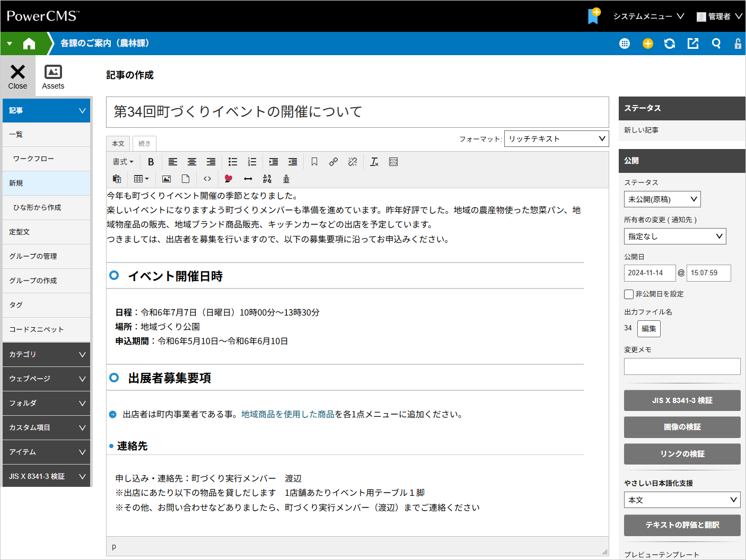Open 一覧 in the sidebar
The width and height of the screenshot is (746, 560).
click(x=46, y=134)
